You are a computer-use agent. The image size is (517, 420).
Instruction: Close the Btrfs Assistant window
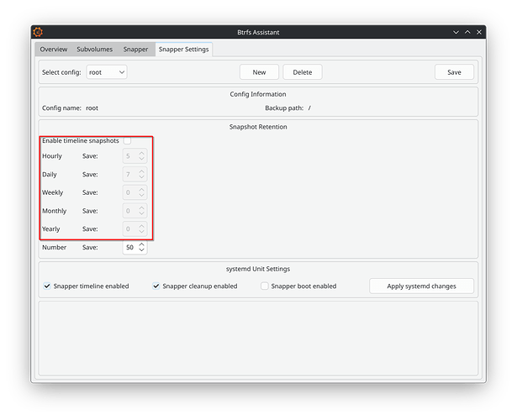click(479, 32)
